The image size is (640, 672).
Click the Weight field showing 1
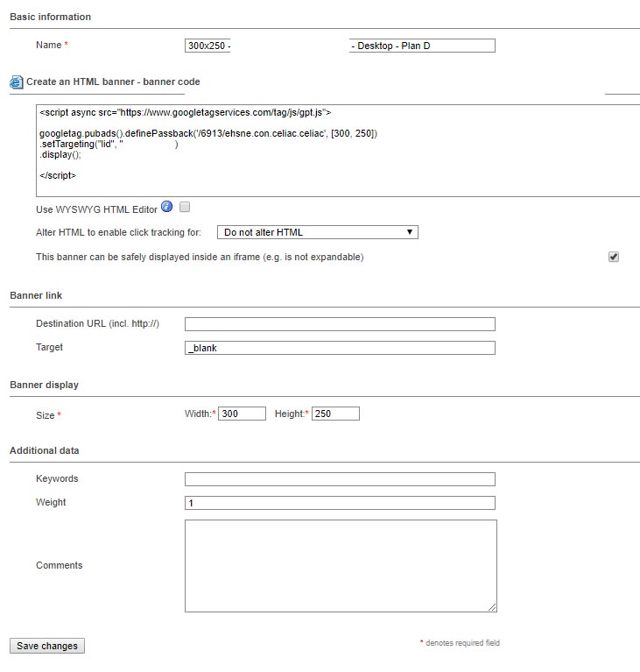pyautogui.click(x=340, y=503)
